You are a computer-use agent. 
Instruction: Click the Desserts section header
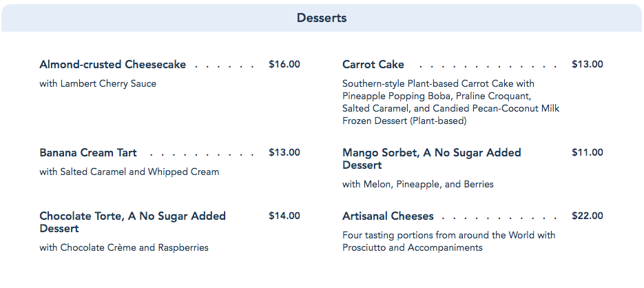[x=322, y=17]
